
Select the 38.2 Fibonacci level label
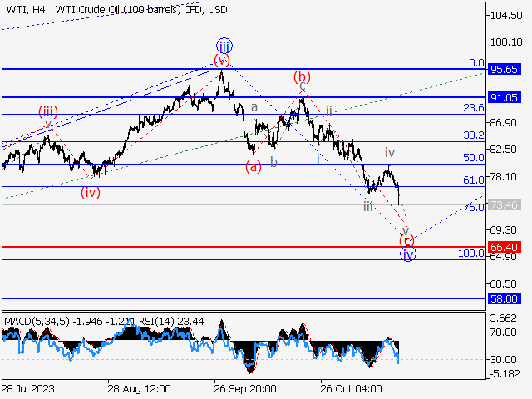click(x=474, y=135)
